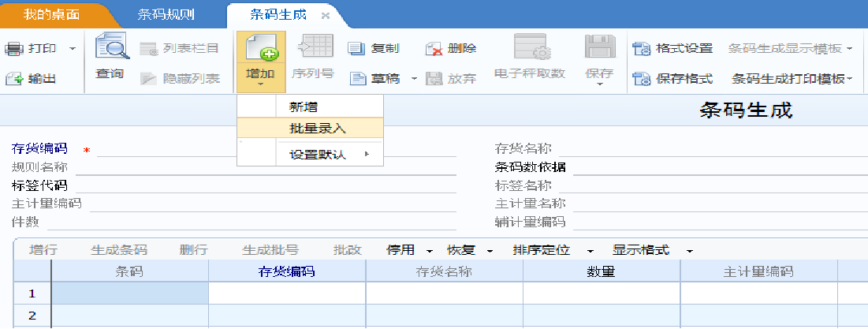Close the 条码生成 tab
The image size is (868, 329).
(326, 16)
